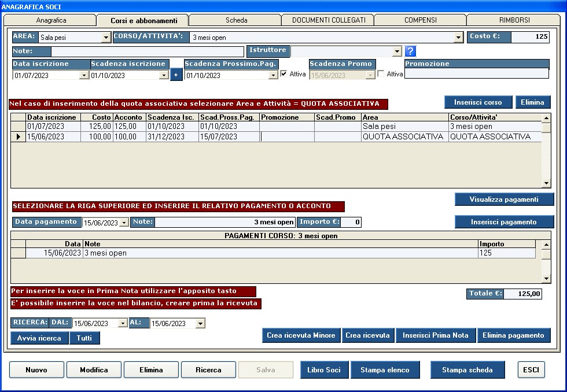Click the Corso/Attivita' column header

[x=495, y=117]
